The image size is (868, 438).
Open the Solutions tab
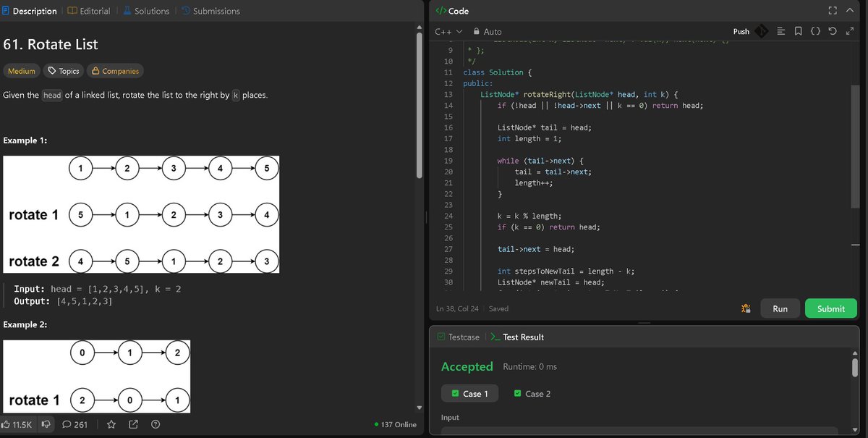click(x=145, y=11)
